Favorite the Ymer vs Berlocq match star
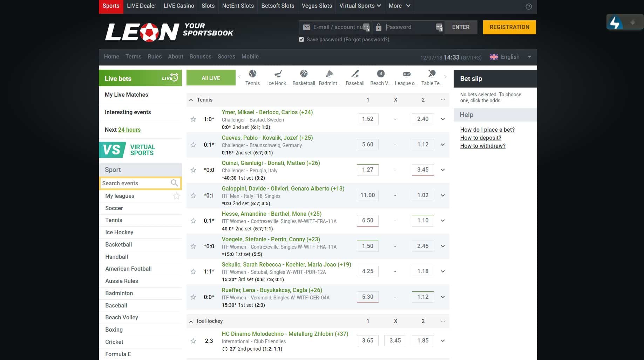The image size is (644, 360). (193, 119)
